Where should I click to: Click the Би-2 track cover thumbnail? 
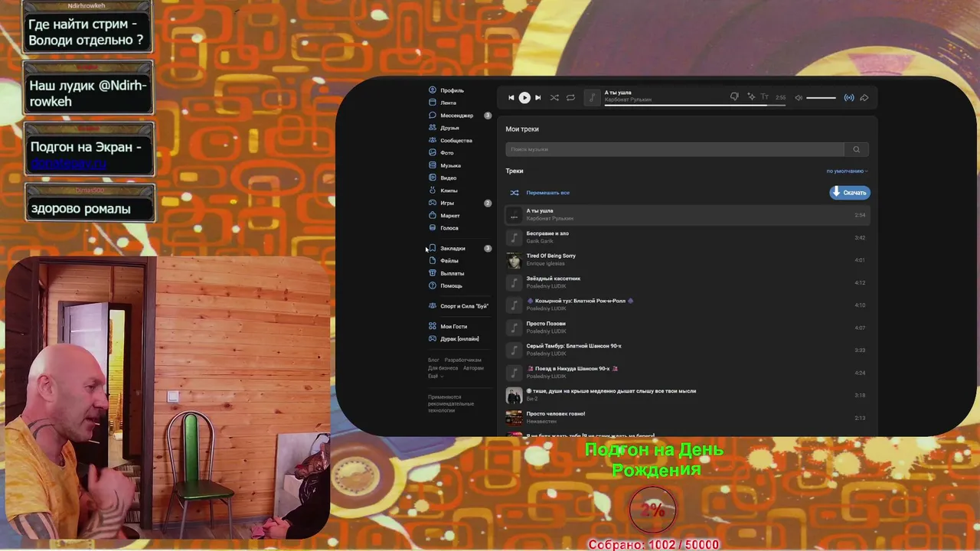[x=514, y=396]
